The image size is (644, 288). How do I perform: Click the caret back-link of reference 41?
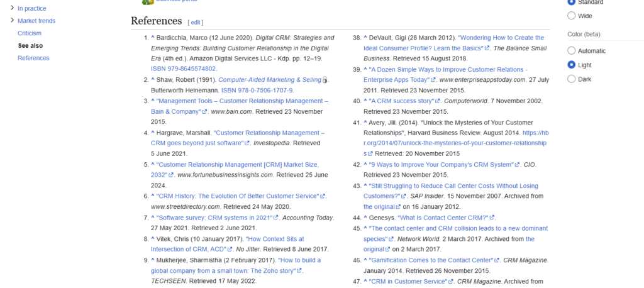coord(365,123)
